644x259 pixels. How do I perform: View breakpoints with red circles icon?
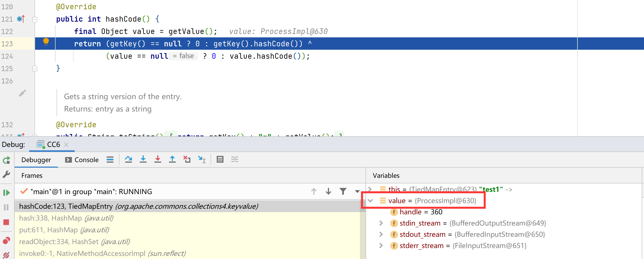pos(6,241)
